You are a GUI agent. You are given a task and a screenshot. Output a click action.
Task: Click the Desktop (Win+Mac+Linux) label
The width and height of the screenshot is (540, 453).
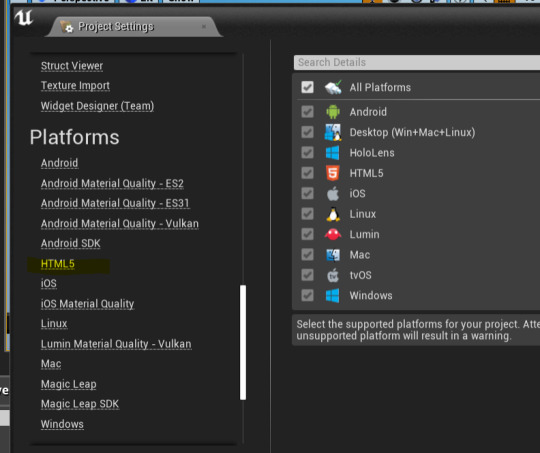point(412,133)
